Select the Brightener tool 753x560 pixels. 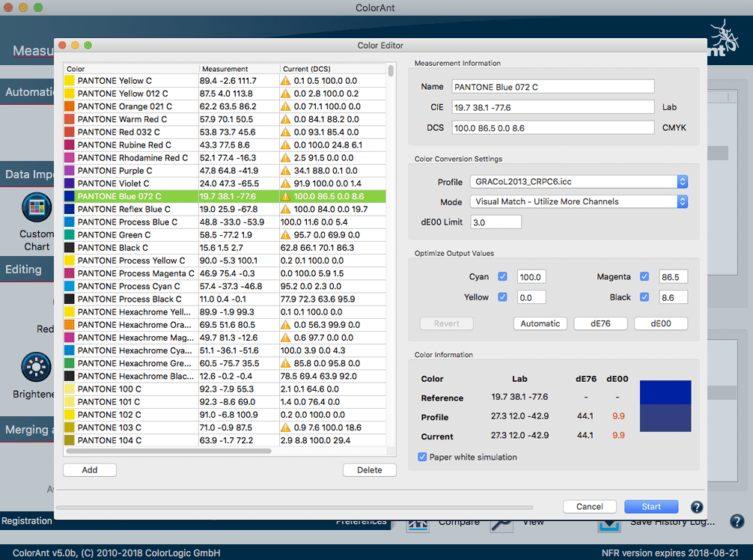click(x=37, y=367)
